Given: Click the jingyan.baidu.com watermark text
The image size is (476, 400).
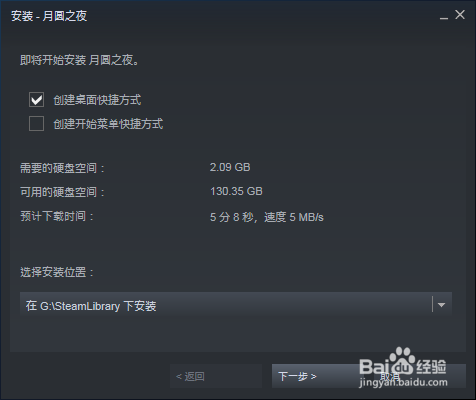Looking at the screenshot, I should point(403,382).
